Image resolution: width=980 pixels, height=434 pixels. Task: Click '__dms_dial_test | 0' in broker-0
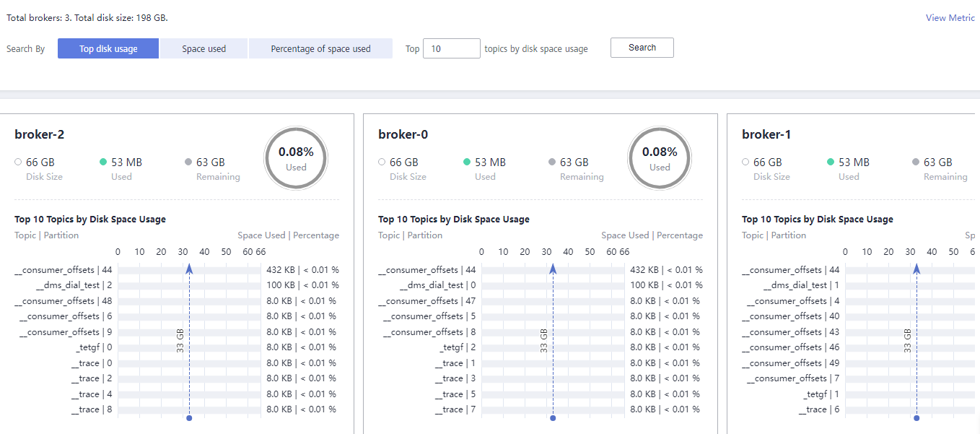coord(437,285)
